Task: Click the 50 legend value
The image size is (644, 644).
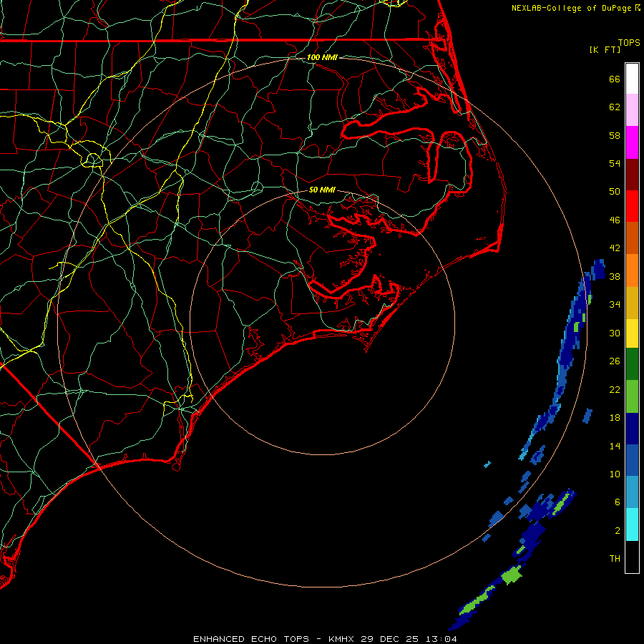Action: click(x=615, y=192)
